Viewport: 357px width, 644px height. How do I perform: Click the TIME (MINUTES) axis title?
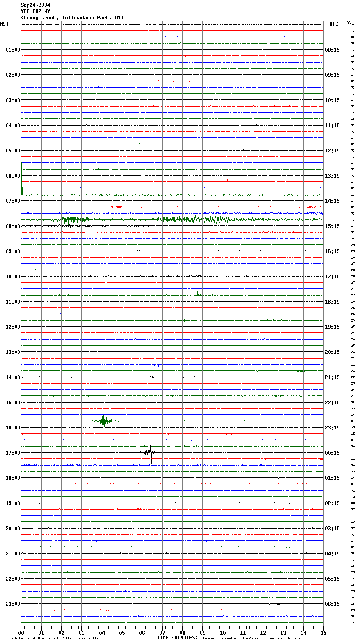point(177,638)
